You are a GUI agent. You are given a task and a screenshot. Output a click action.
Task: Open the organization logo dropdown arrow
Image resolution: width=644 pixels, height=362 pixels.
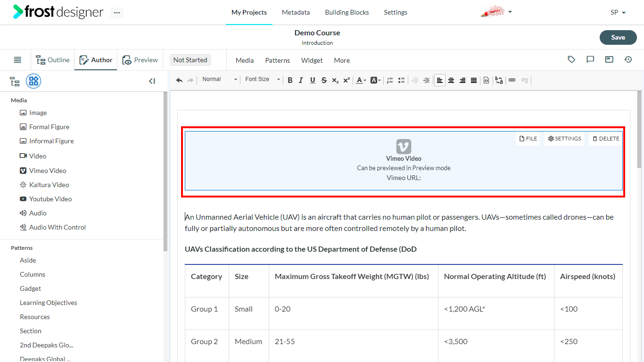510,12
